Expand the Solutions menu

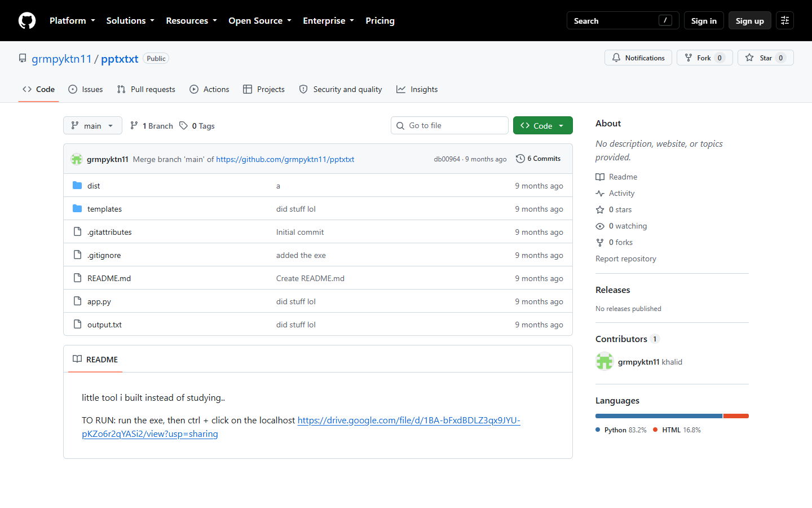tap(130, 21)
